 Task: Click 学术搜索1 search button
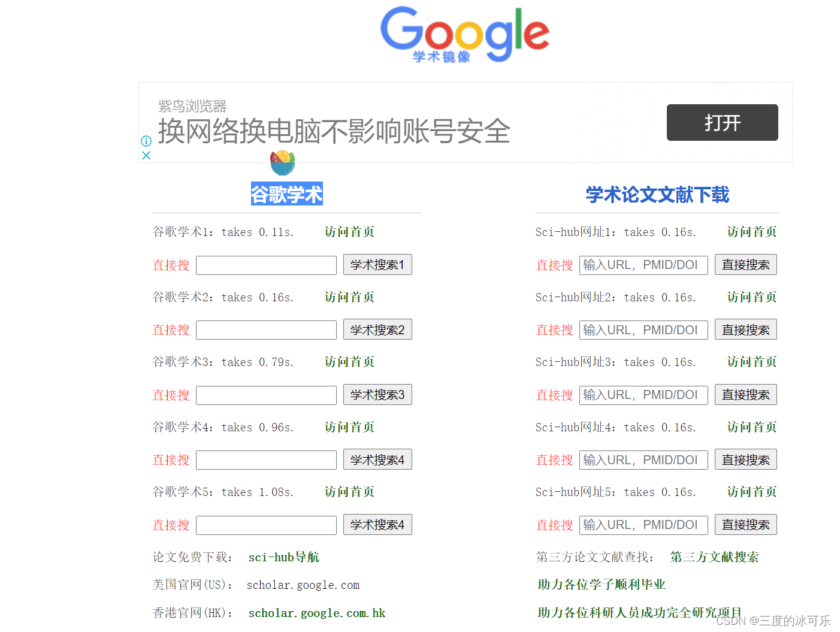tap(377, 264)
